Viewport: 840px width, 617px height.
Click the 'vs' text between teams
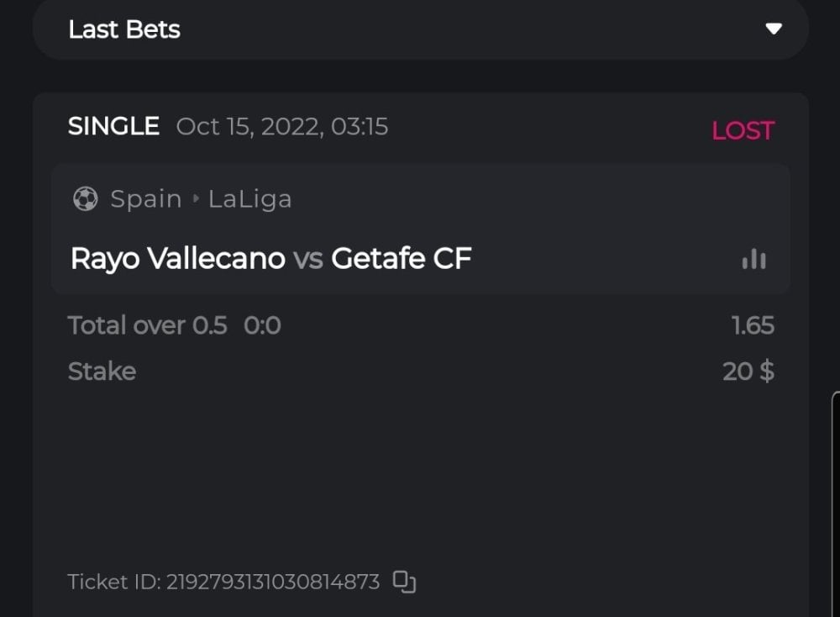[308, 259]
